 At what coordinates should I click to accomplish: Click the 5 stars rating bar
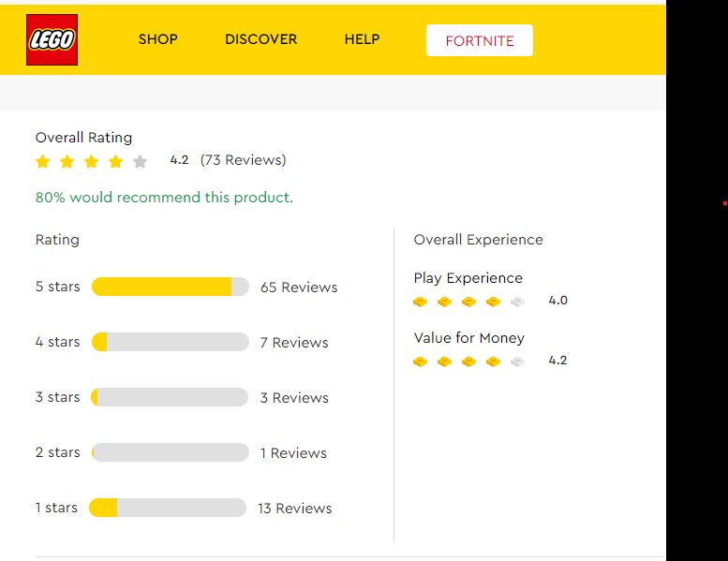(170, 287)
